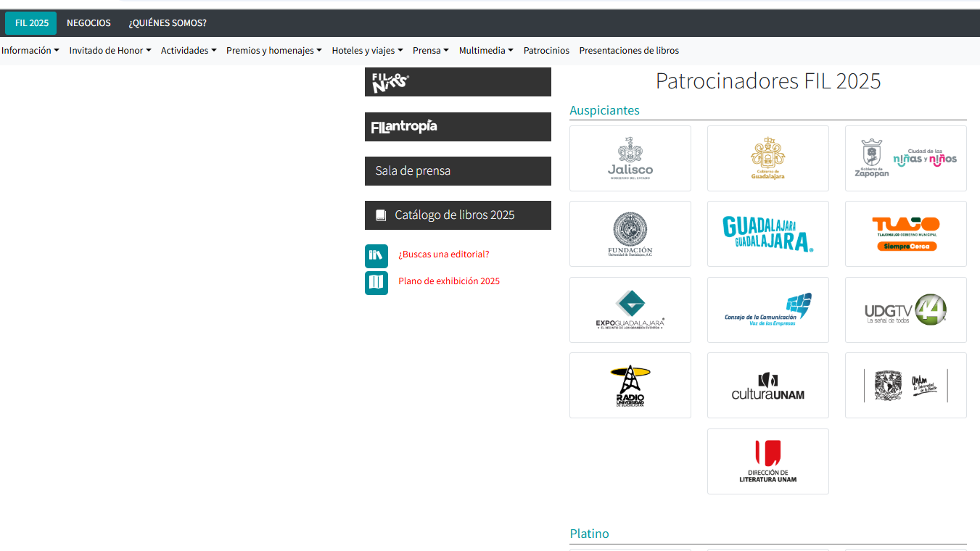Expand the Información dropdown menu

coord(30,51)
